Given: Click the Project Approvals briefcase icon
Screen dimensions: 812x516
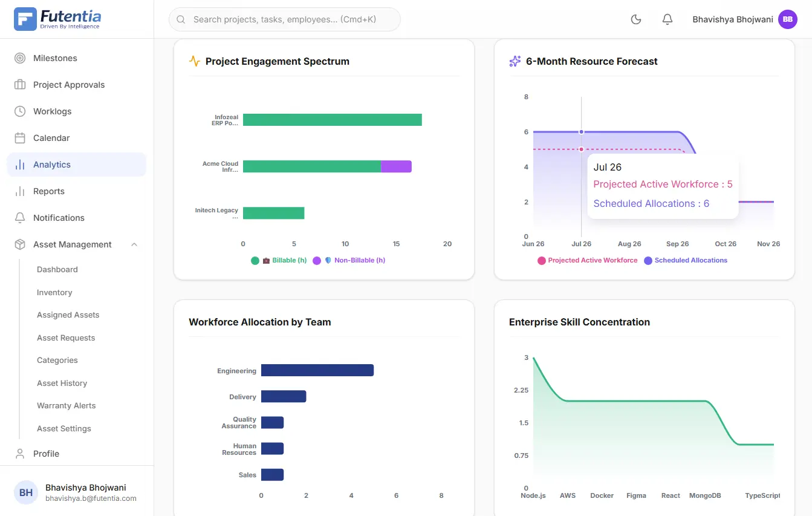Looking at the screenshot, I should pyautogui.click(x=20, y=85).
